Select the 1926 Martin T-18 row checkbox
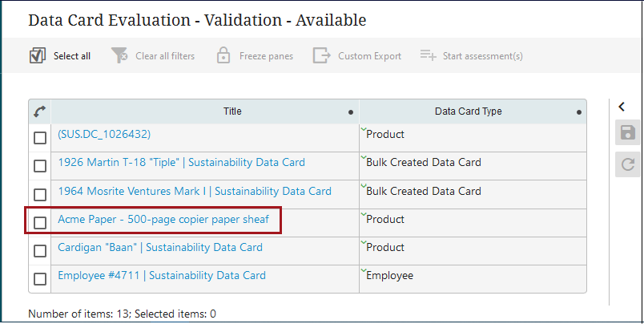Viewport: 644px width, 324px height. 40,166
